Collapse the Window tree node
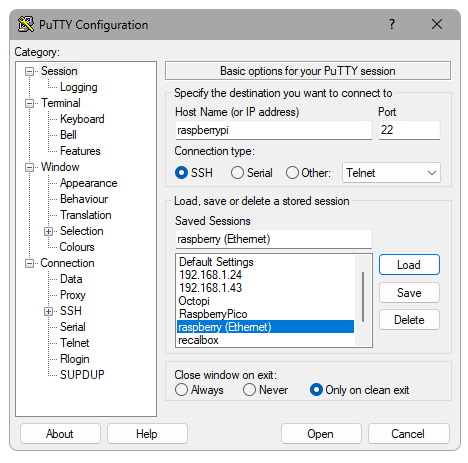The height and width of the screenshot is (463, 468). tap(29, 167)
